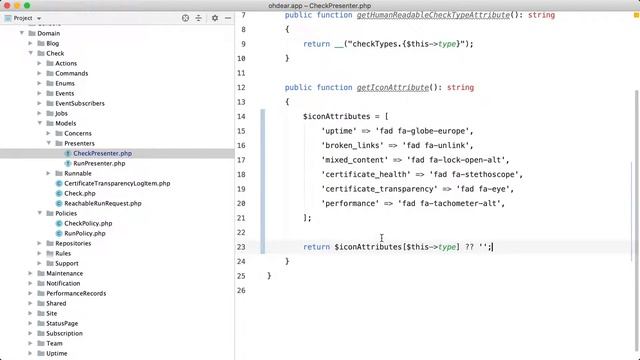Expand the Repositories folder
This screenshot has width=640, height=360.
tap(39, 243)
